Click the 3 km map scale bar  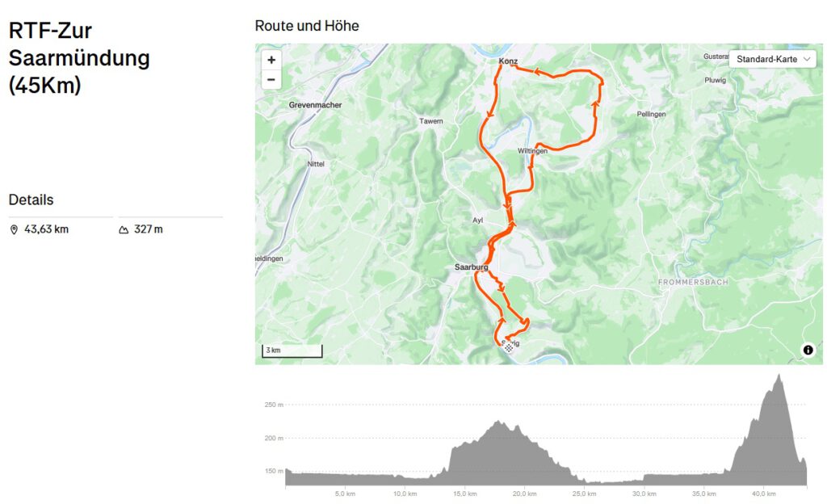(x=292, y=351)
